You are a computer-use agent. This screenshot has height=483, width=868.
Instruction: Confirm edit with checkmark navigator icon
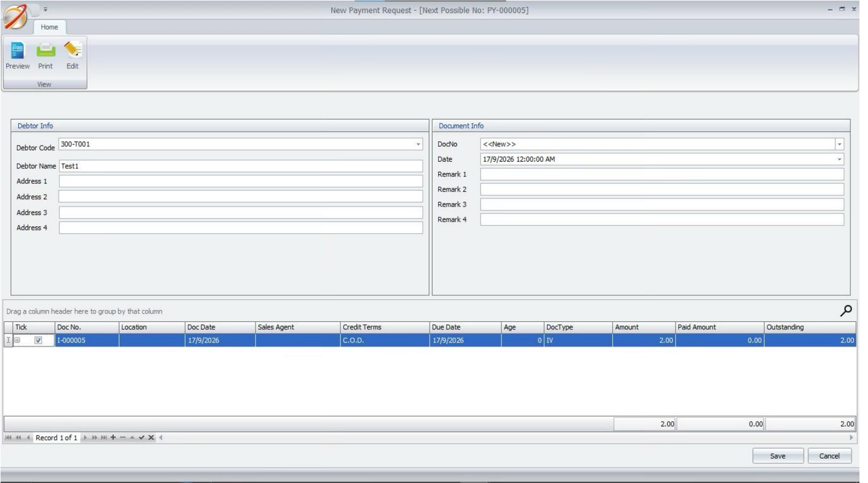tap(142, 437)
